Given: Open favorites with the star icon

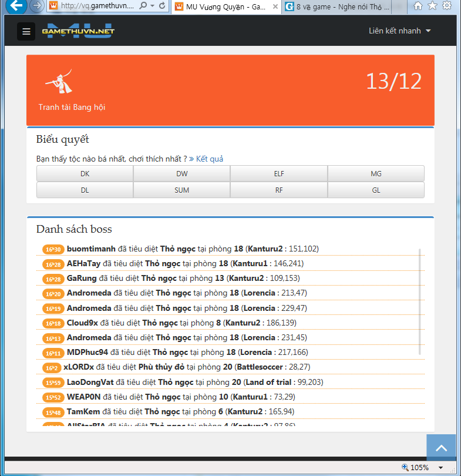Looking at the screenshot, I should pyautogui.click(x=432, y=6).
